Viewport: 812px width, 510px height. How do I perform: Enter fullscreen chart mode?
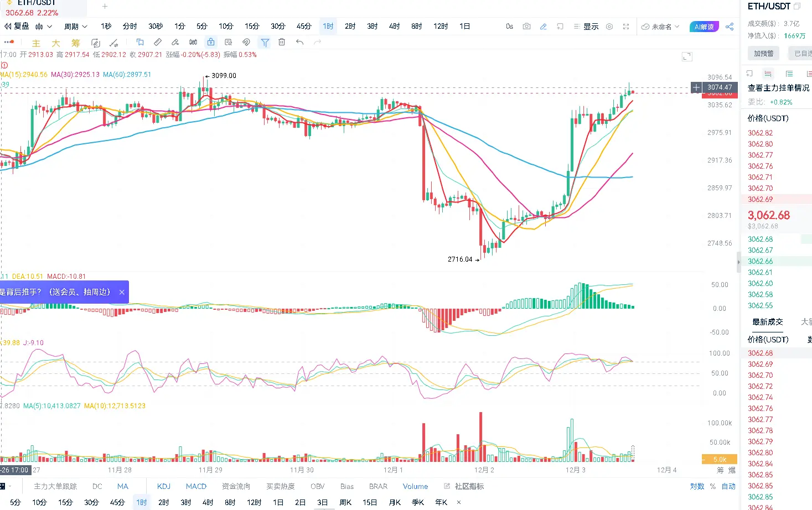pos(626,26)
